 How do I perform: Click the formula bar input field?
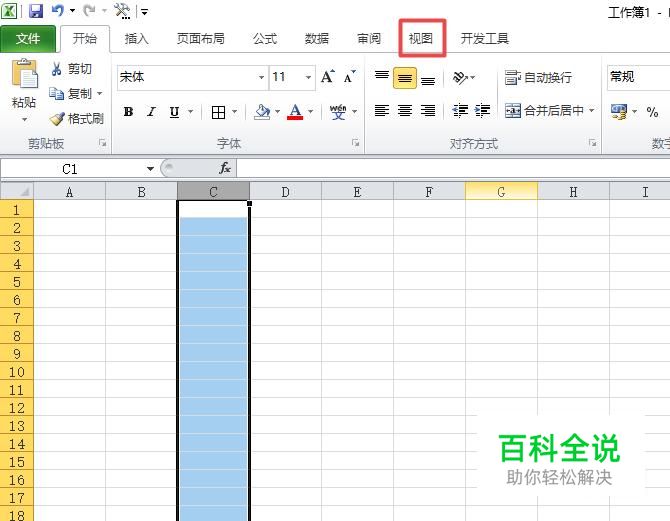tap(453, 168)
